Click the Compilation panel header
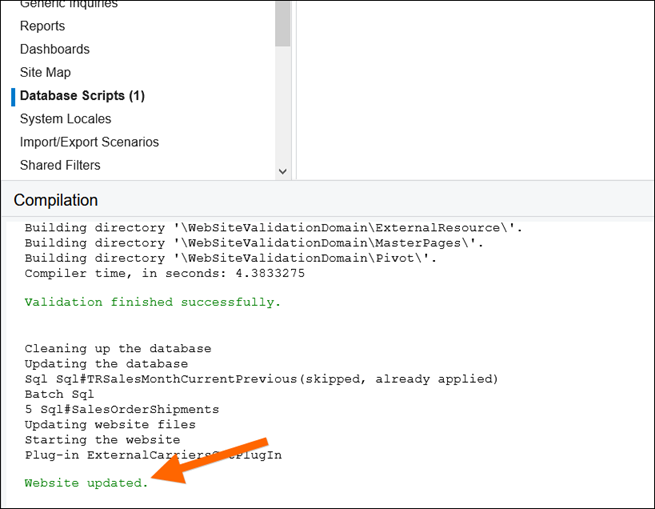This screenshot has width=655, height=509. [x=56, y=200]
